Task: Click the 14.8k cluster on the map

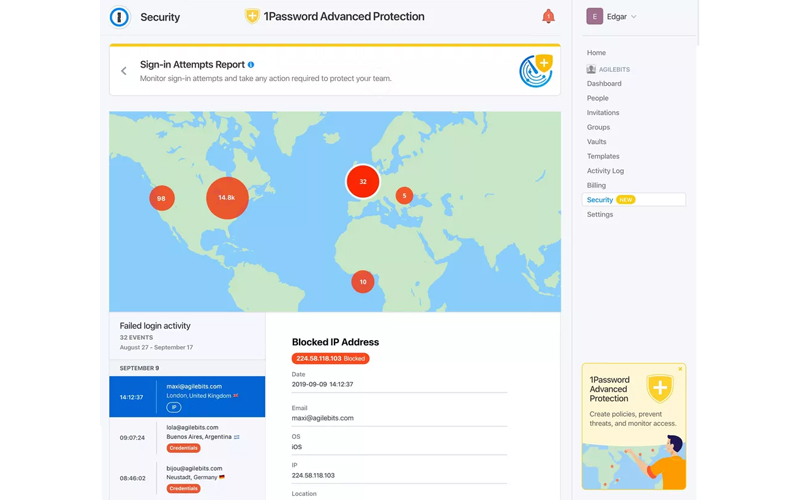Action: click(227, 198)
